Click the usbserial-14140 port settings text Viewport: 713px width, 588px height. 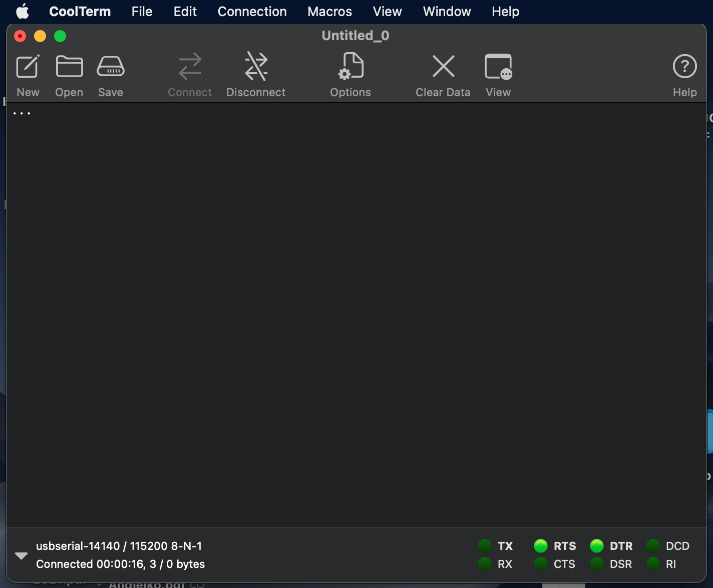point(119,546)
